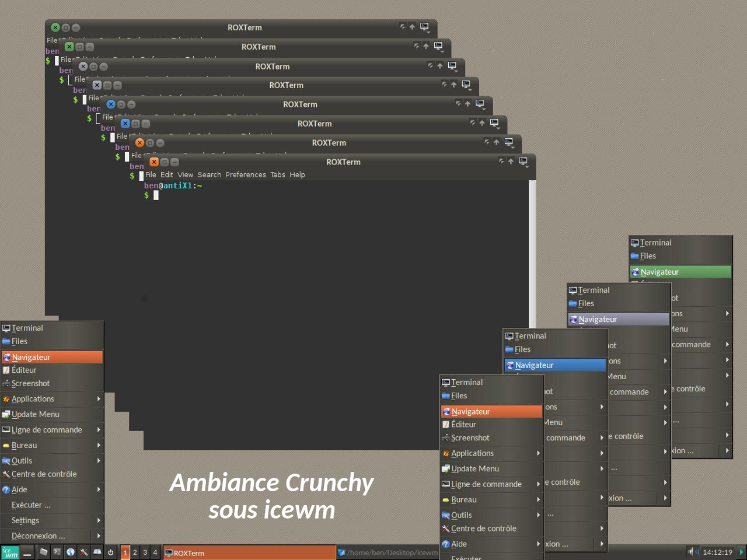Click Terminal icon in menu overlapping the terminal
The width and height of the screenshot is (747, 560).
tap(6, 328)
